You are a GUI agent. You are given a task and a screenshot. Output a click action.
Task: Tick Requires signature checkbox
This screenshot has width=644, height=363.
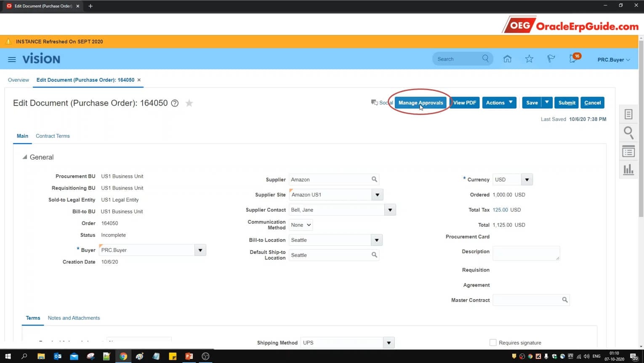(493, 343)
